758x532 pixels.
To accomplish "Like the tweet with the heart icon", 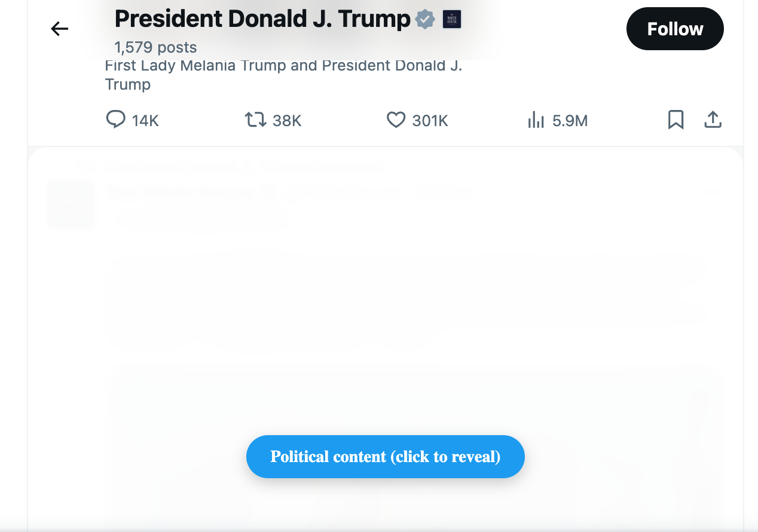I will (x=396, y=120).
